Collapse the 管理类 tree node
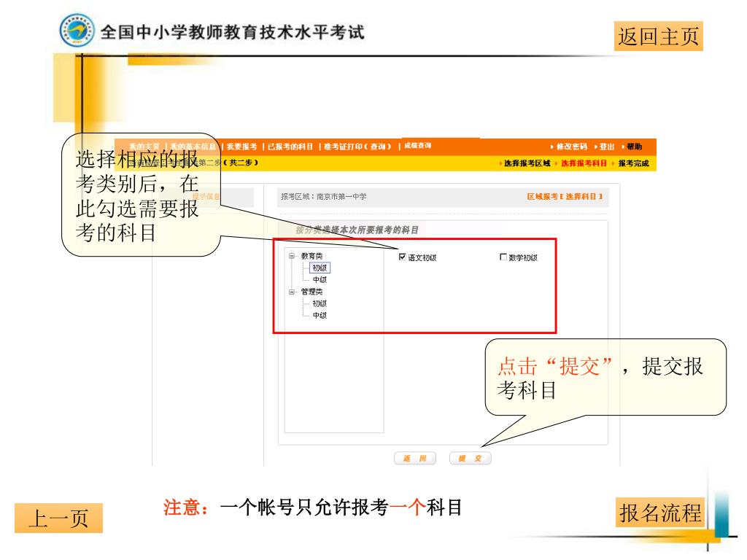This screenshot has height=560, width=747. pos(292,292)
